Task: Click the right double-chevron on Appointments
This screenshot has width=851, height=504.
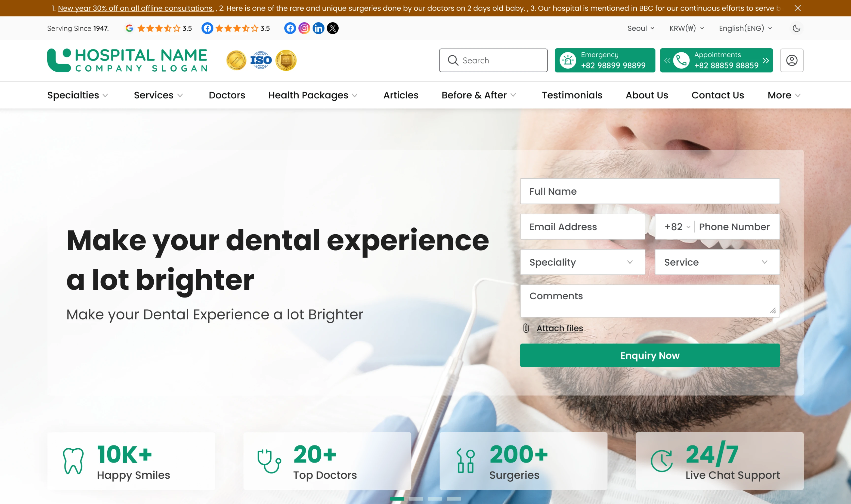Action: [x=766, y=61]
